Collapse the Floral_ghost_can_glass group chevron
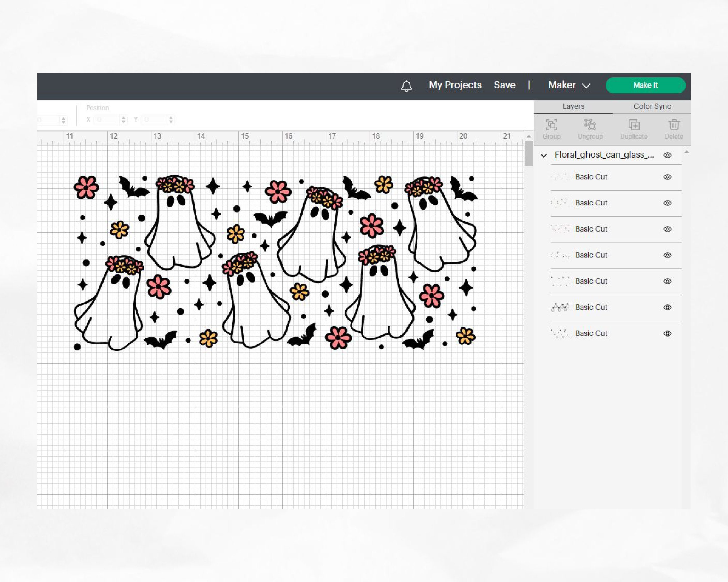 click(x=544, y=155)
